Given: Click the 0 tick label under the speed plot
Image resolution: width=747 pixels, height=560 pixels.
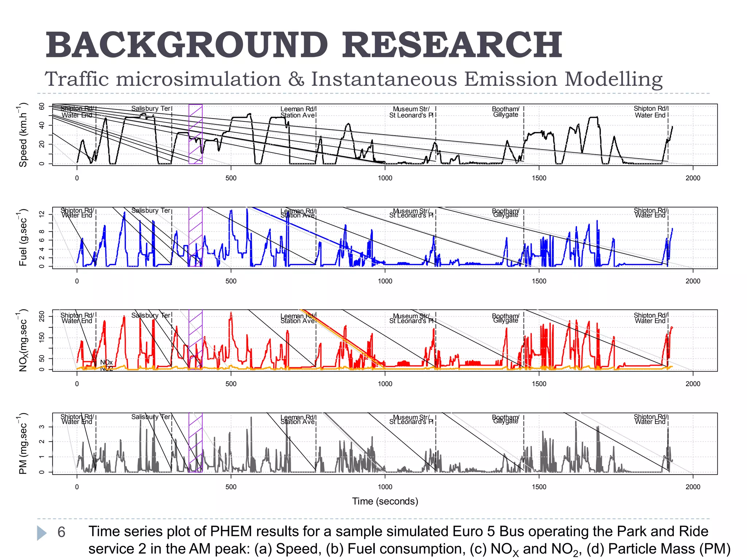Looking at the screenshot, I should 77,178.
